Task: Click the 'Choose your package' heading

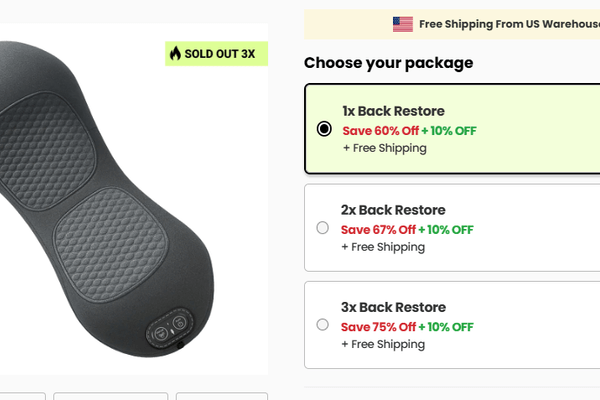Action: click(x=389, y=63)
